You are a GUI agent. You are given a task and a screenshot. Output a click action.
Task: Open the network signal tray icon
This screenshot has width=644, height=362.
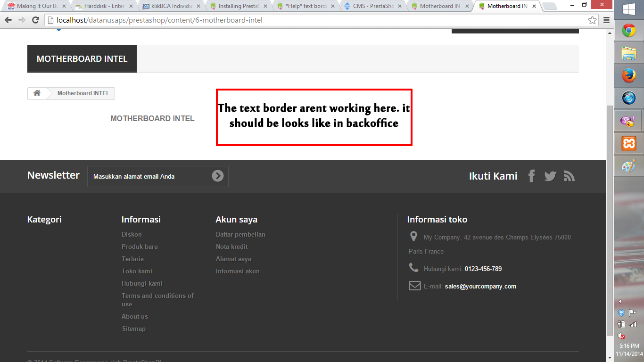[x=633, y=324]
